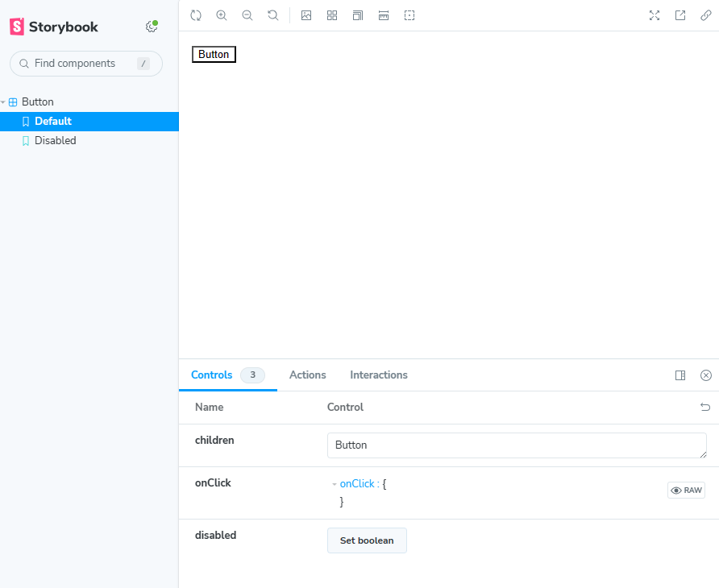The image size is (719, 588).
Task: Toggle element outlines
Action: point(409,15)
